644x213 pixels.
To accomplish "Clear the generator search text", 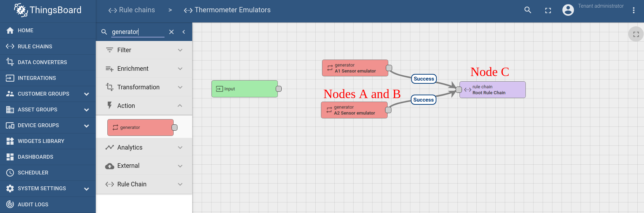I will click(x=172, y=32).
